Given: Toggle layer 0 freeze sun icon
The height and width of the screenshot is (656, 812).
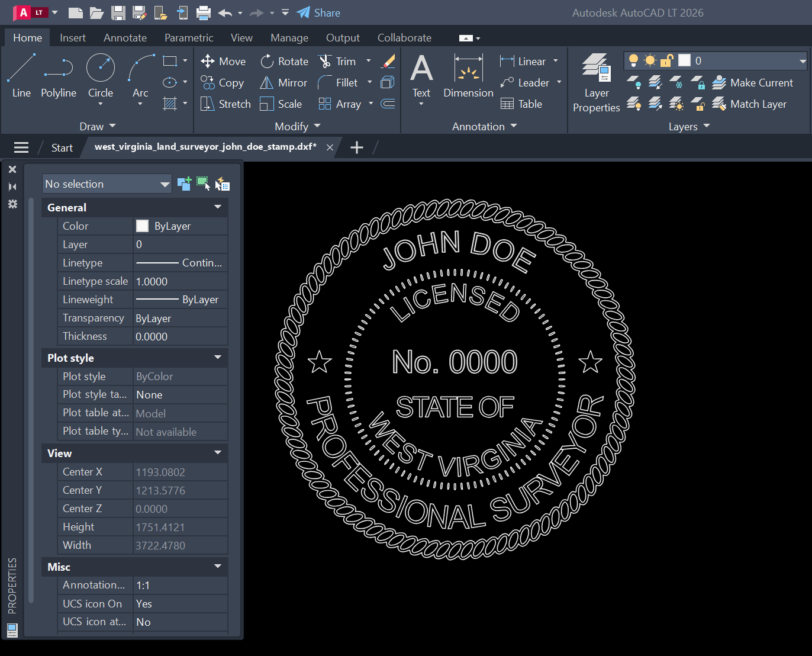Looking at the screenshot, I should (650, 60).
